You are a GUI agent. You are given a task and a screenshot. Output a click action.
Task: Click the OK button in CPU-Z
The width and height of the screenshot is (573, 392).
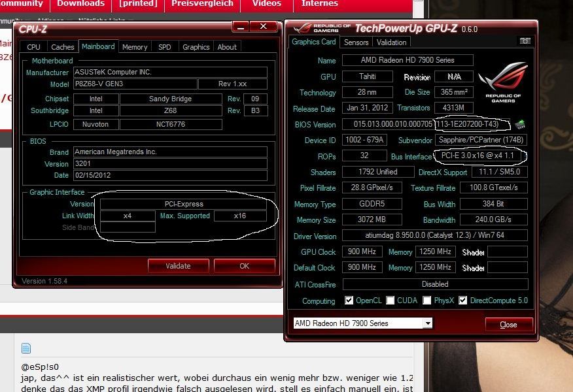pos(245,266)
